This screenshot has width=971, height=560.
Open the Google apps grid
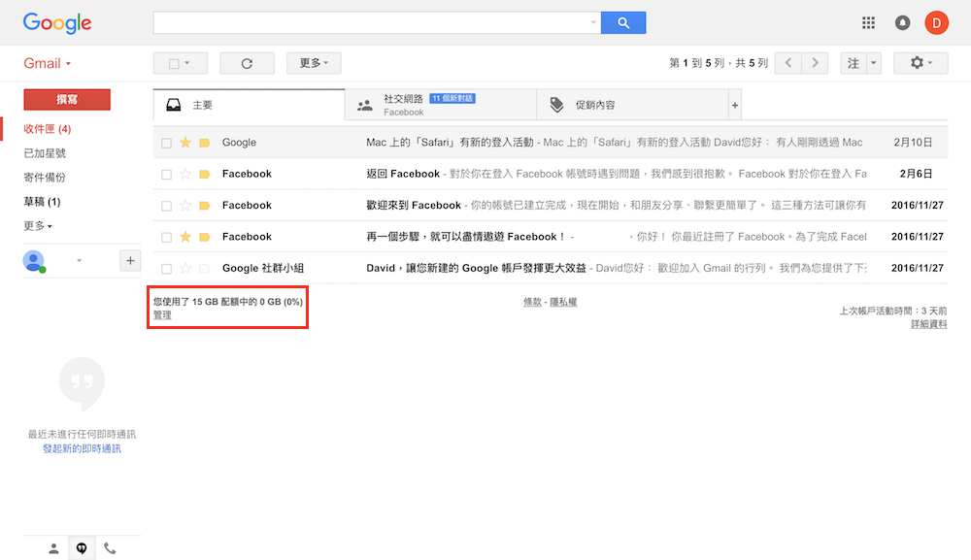tap(868, 23)
